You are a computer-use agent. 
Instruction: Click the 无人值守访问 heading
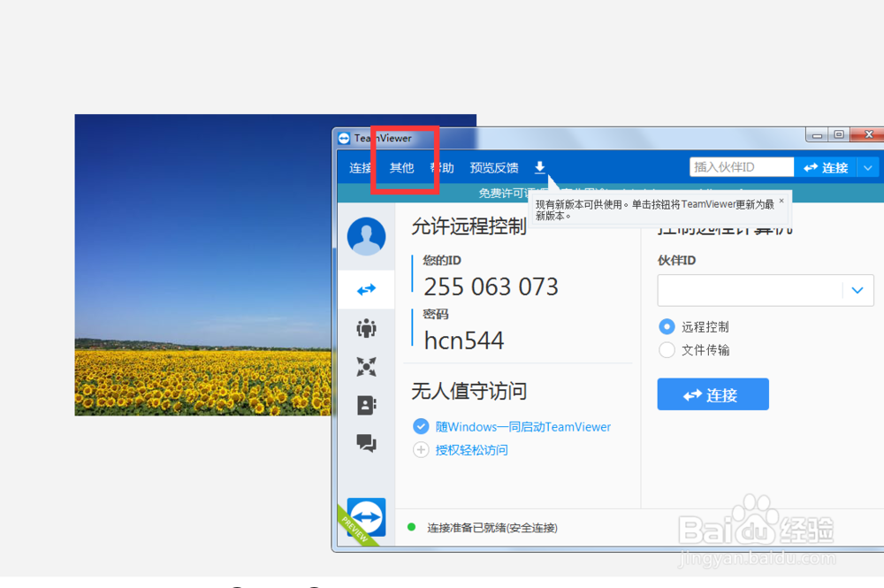(x=469, y=391)
